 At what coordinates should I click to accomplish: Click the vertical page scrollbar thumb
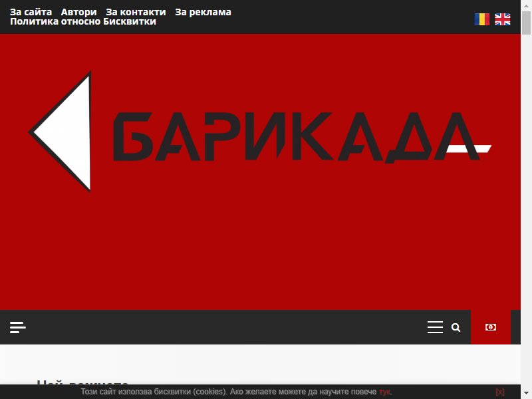[526, 23]
